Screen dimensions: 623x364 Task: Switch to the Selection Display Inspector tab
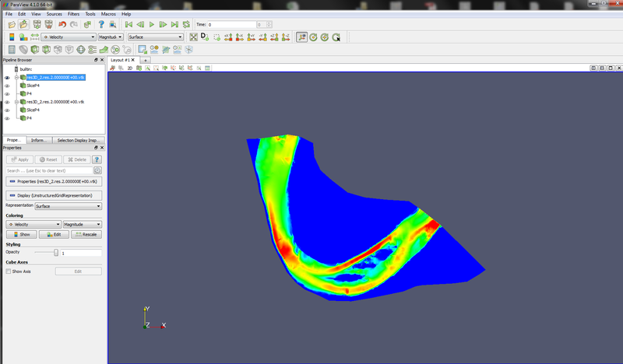click(x=80, y=140)
